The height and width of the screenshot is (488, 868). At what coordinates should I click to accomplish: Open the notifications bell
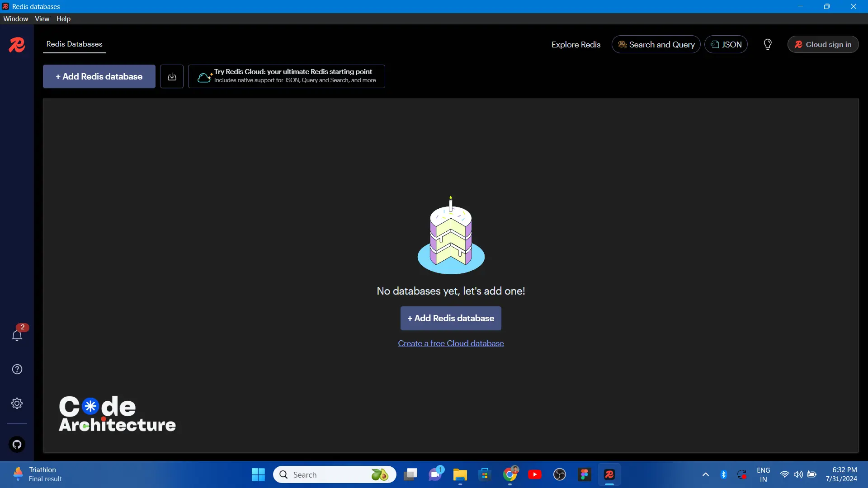click(17, 335)
